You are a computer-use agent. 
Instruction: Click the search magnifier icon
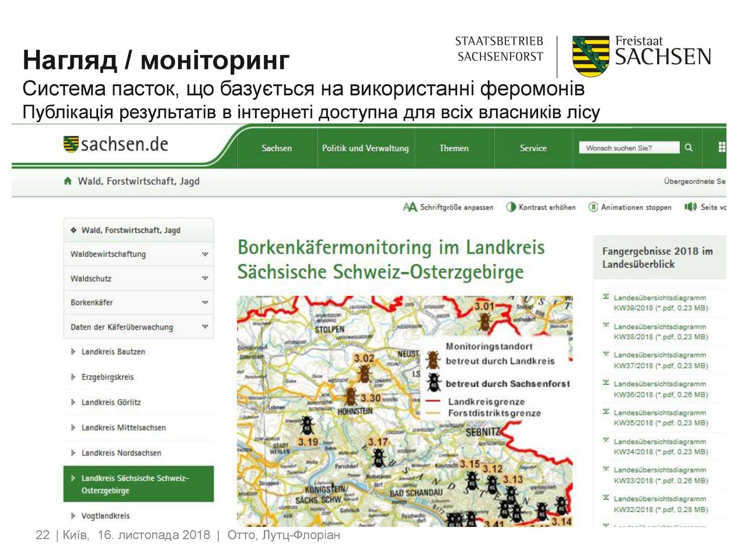coord(689,148)
